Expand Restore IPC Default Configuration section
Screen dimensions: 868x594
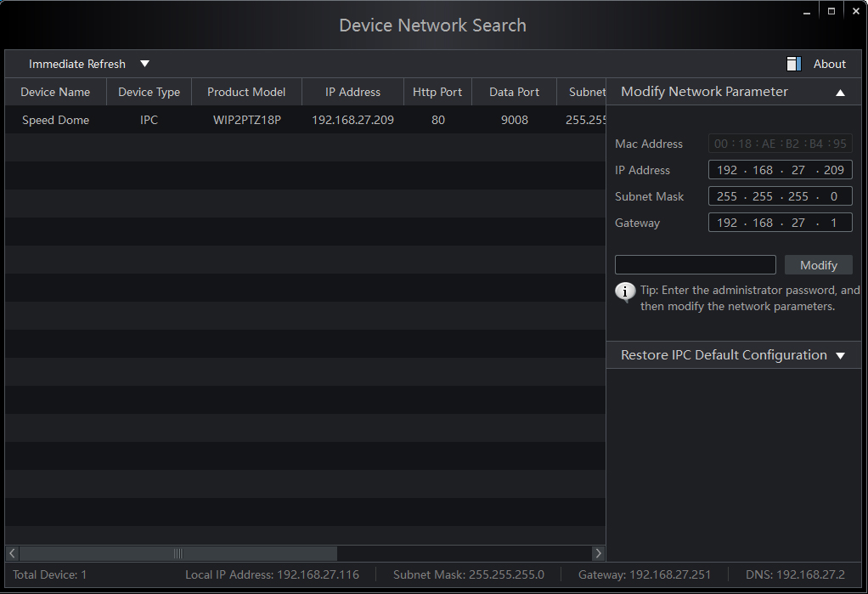pos(840,356)
